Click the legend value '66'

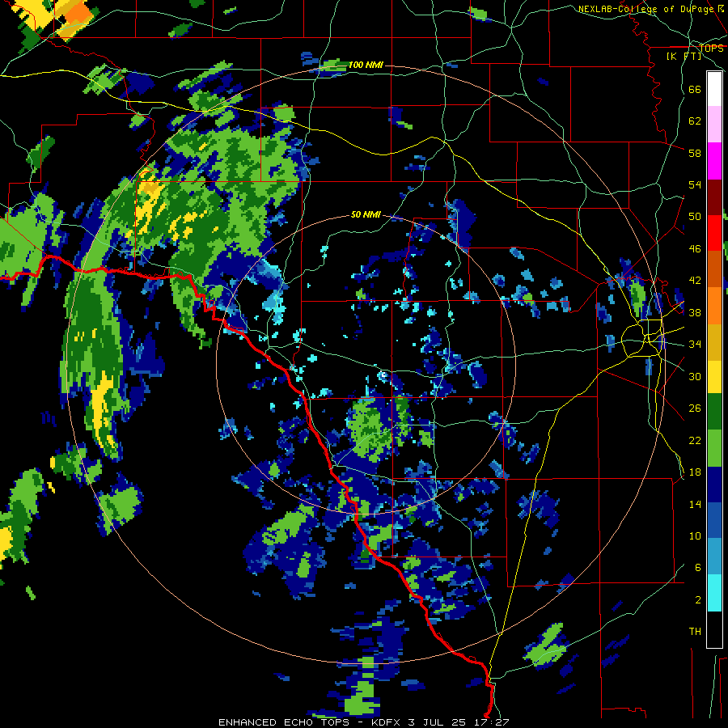click(695, 89)
